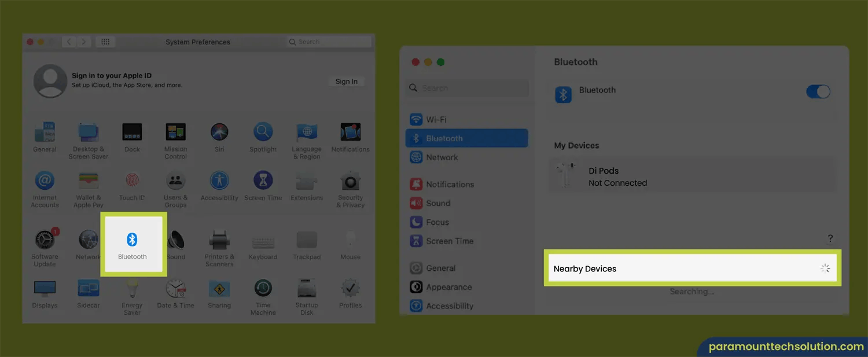868x357 pixels.
Task: Click the help question mark button
Action: pyautogui.click(x=830, y=238)
